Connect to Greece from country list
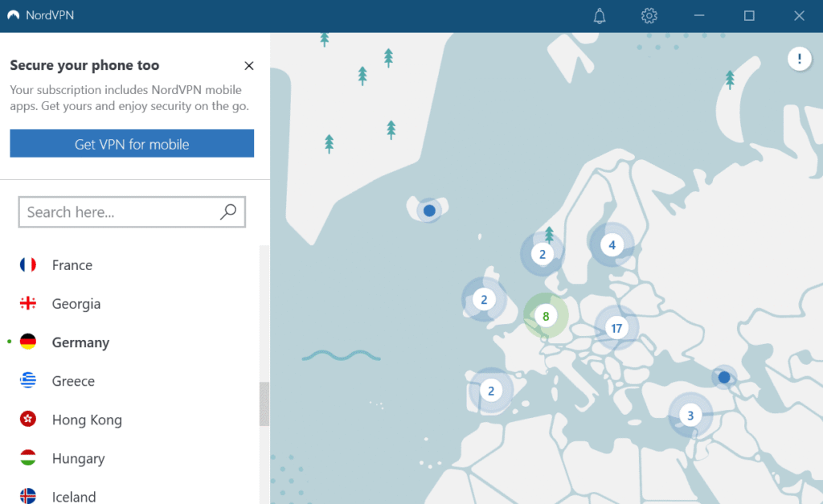Image resolution: width=823 pixels, height=504 pixels. coord(73,380)
